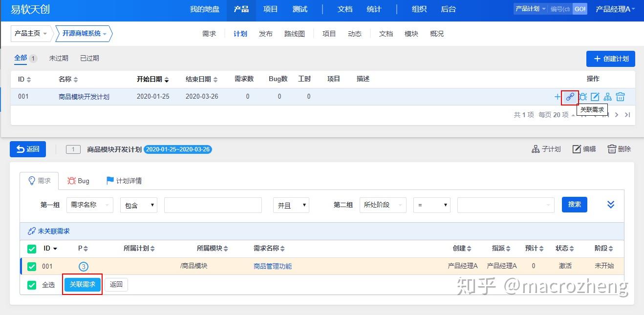Sort requirements by 指派 column
The height and width of the screenshot is (315, 644).
[501, 249]
